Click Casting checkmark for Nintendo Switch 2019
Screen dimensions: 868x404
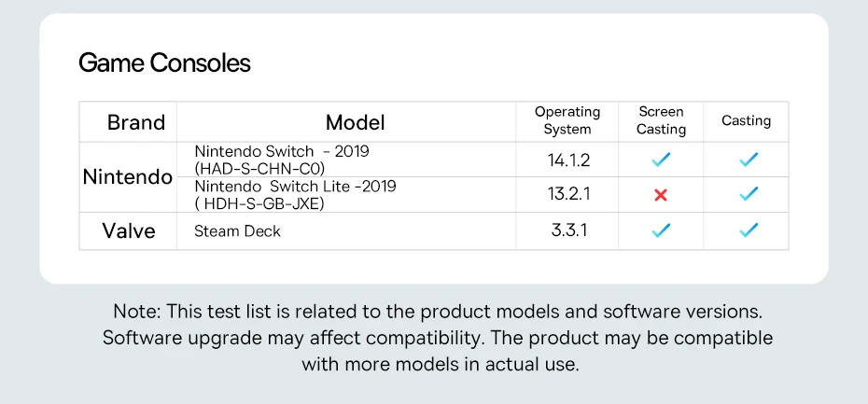(748, 160)
